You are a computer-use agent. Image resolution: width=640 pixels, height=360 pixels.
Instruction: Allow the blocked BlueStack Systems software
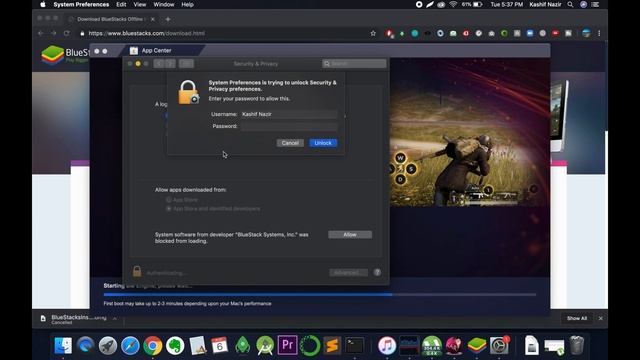pyautogui.click(x=350, y=235)
